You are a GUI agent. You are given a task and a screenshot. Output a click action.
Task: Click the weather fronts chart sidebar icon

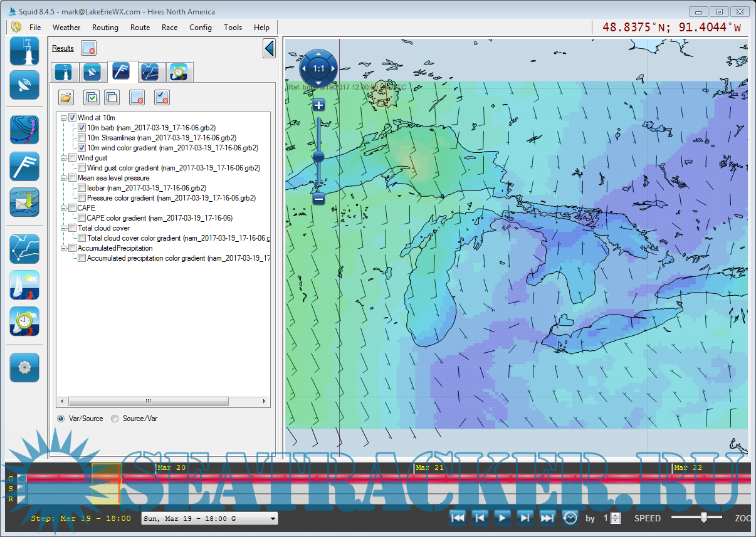click(x=24, y=130)
